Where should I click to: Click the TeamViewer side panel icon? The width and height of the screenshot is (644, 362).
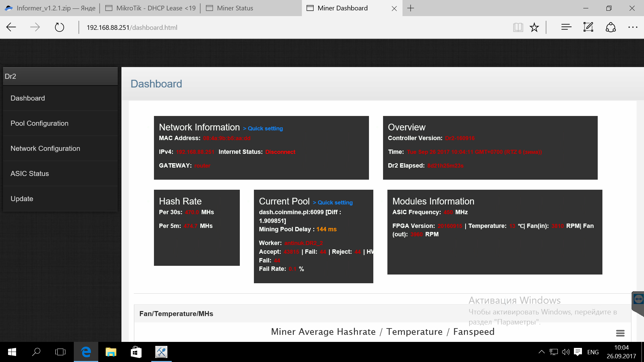[638, 299]
